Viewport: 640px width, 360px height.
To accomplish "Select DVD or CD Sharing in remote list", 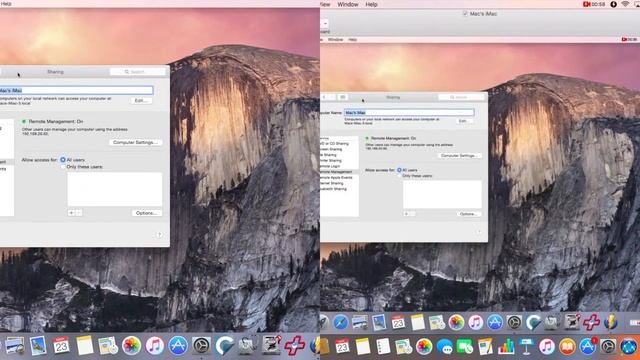I will 336,144.
